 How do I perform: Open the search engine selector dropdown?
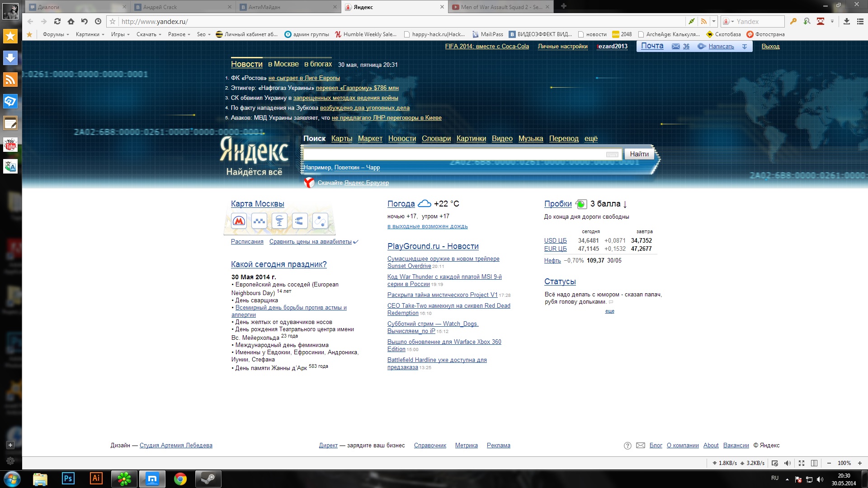(x=728, y=21)
